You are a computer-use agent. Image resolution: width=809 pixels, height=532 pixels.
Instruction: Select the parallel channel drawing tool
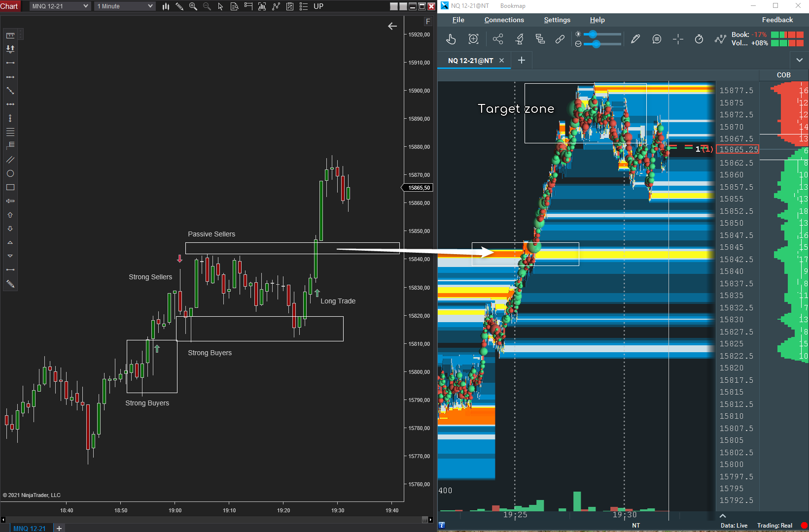[x=10, y=160]
